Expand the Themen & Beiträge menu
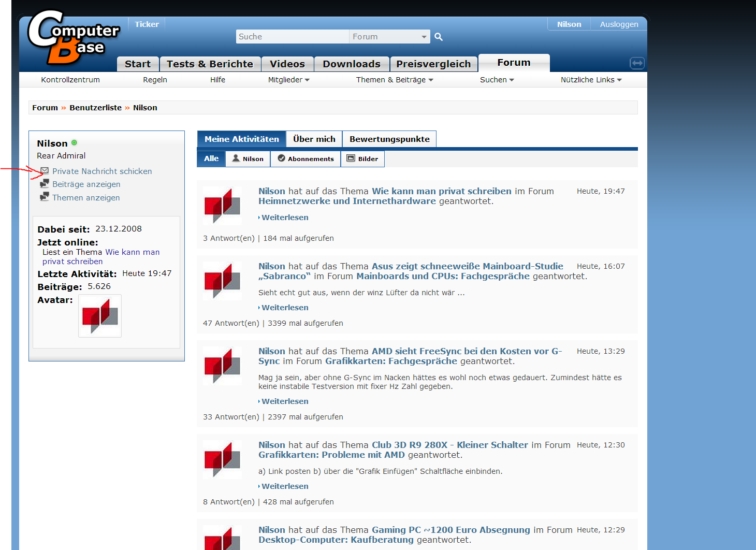Screen dimensions: 756x550 pos(395,80)
